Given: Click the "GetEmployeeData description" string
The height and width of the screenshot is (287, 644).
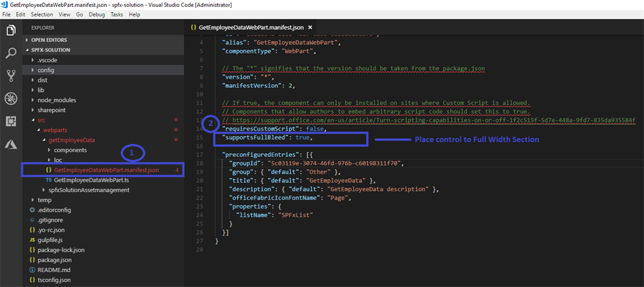Looking at the screenshot, I should 378,188.
